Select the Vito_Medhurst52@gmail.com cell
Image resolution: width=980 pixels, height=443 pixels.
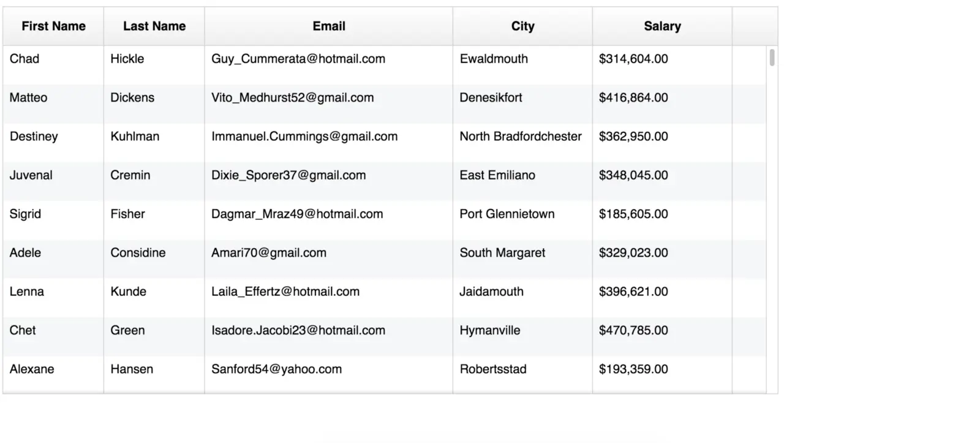click(x=292, y=97)
